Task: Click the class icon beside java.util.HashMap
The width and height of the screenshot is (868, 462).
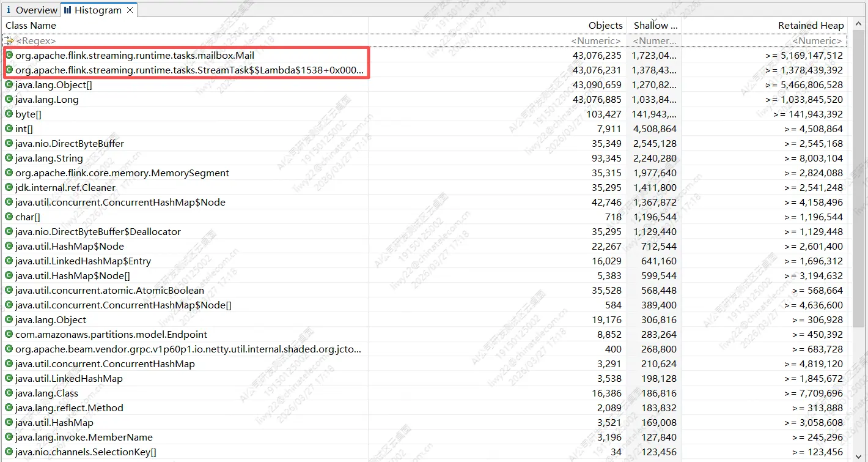Action: [9, 422]
